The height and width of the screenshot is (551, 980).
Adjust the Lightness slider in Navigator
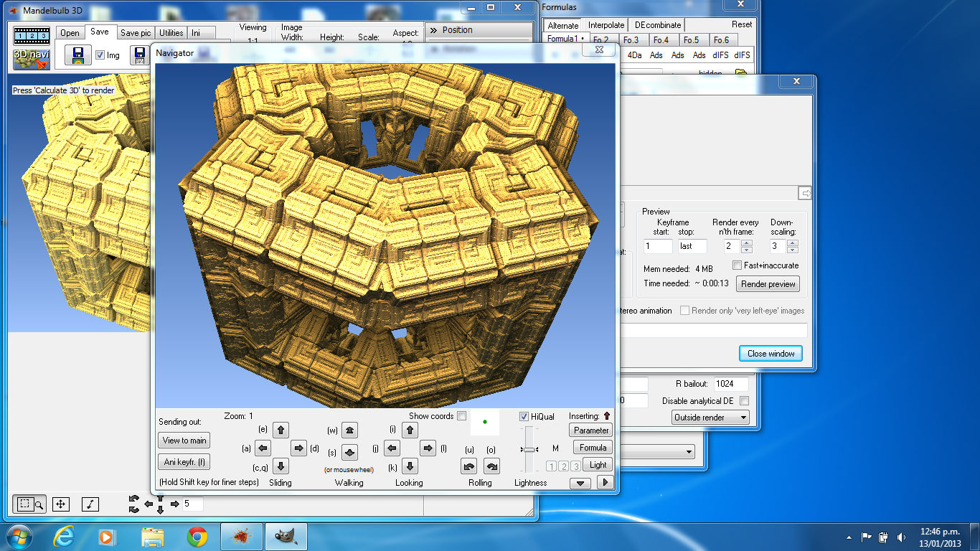(530, 450)
